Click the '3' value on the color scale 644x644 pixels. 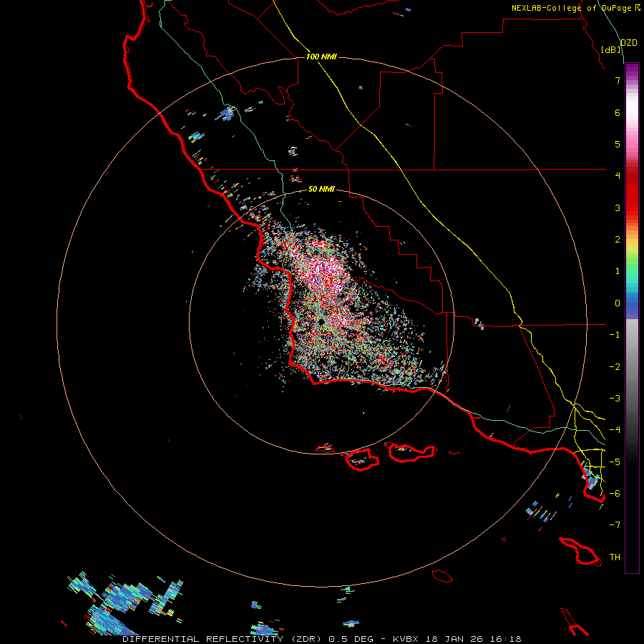pyautogui.click(x=618, y=208)
